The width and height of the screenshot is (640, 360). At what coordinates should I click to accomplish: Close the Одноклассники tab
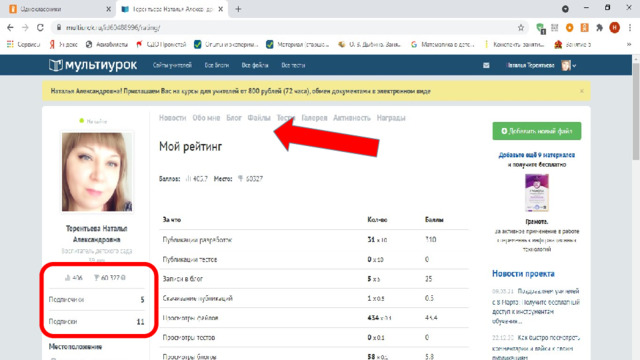(109, 9)
